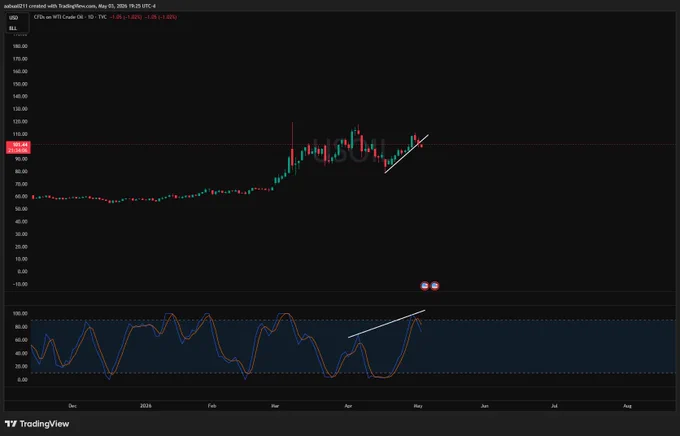This screenshot has width=680, height=436.
Task: Click the TradingView logo at the bottom
Action: [37, 424]
